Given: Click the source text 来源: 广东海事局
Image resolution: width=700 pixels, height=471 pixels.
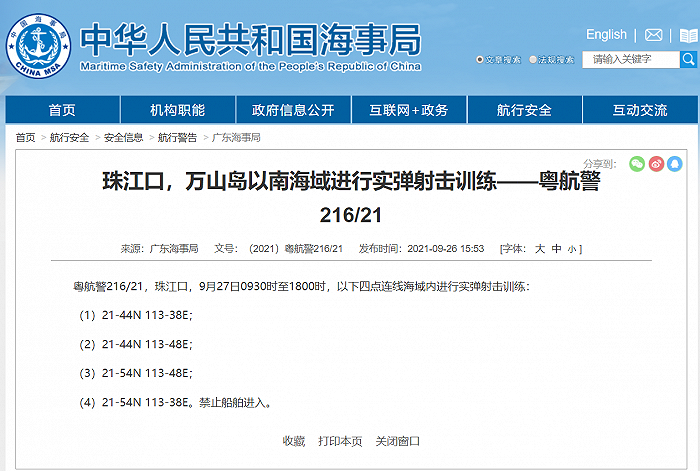Looking at the screenshot, I should [x=159, y=248].
